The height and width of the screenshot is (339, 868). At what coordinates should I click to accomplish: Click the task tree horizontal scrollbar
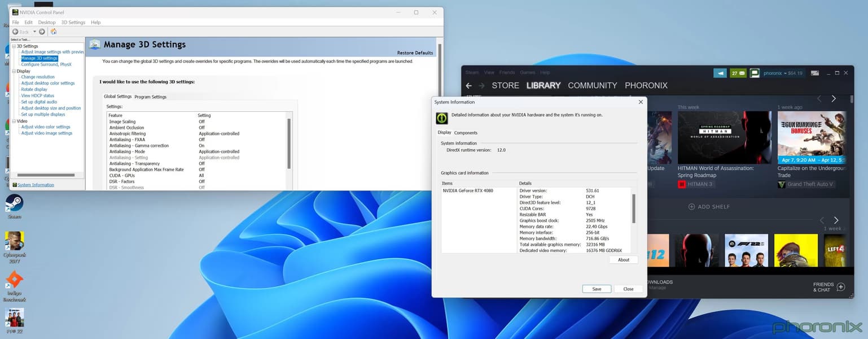[x=47, y=175]
